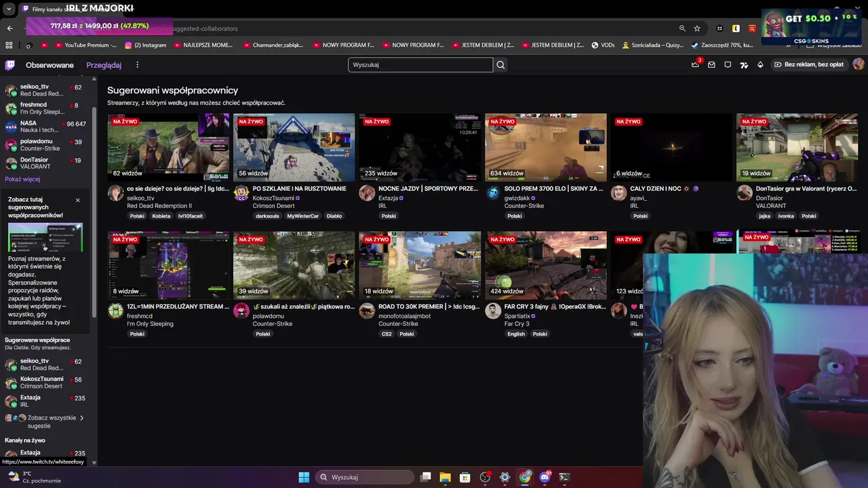Screen dimensions: 868x488
Task: Click the MyWinterCar tag
Action: click(x=302, y=216)
